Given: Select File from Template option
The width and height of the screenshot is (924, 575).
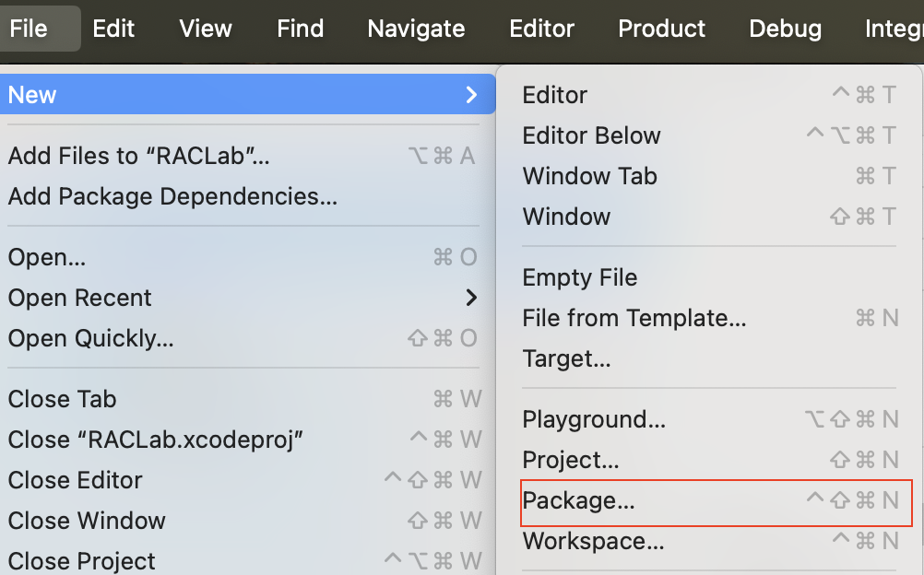Looking at the screenshot, I should pos(634,318).
